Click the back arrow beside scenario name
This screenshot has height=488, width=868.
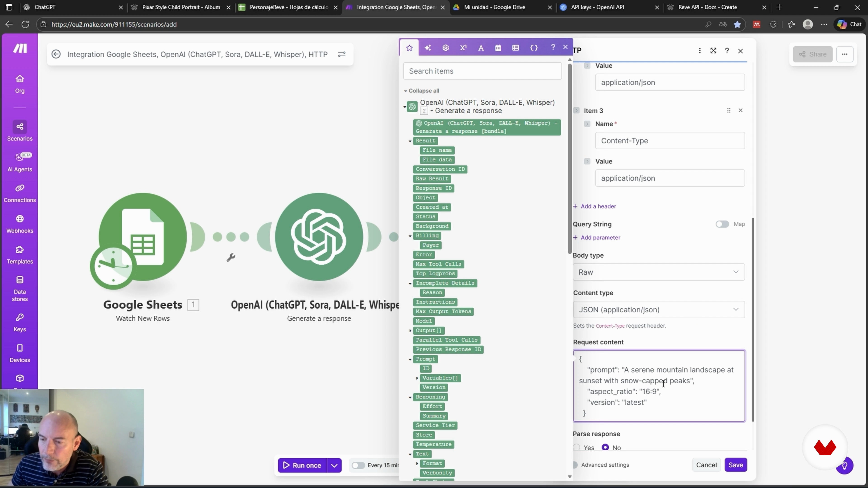pyautogui.click(x=56, y=54)
